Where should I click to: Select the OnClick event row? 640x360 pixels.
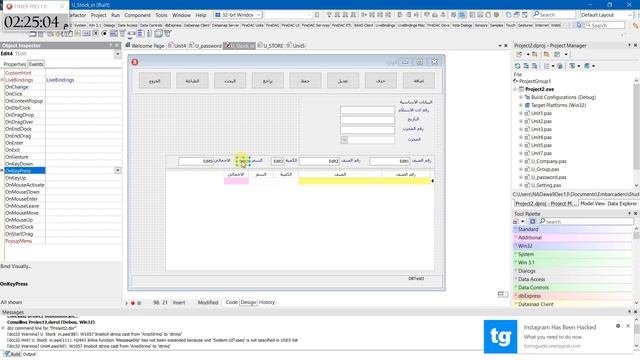click(x=63, y=94)
